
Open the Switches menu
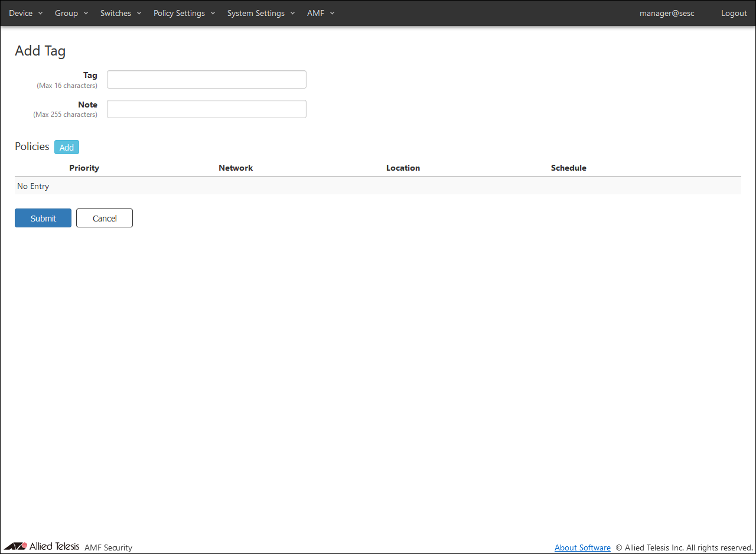[x=120, y=13]
